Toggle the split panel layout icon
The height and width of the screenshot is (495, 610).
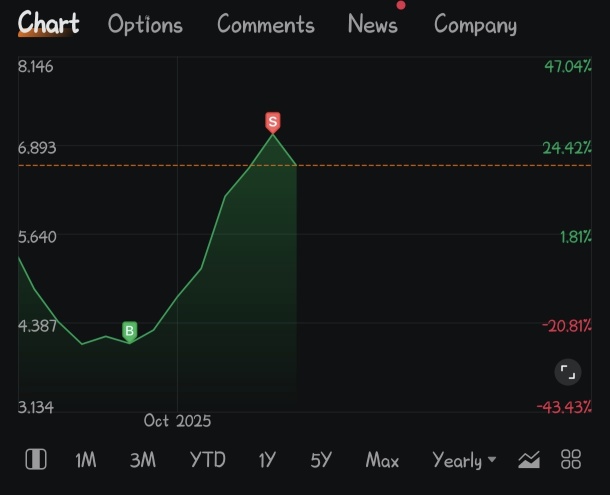tap(36, 459)
